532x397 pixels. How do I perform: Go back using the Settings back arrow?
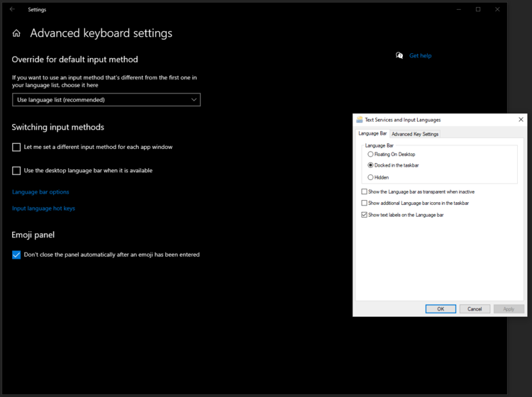12,9
